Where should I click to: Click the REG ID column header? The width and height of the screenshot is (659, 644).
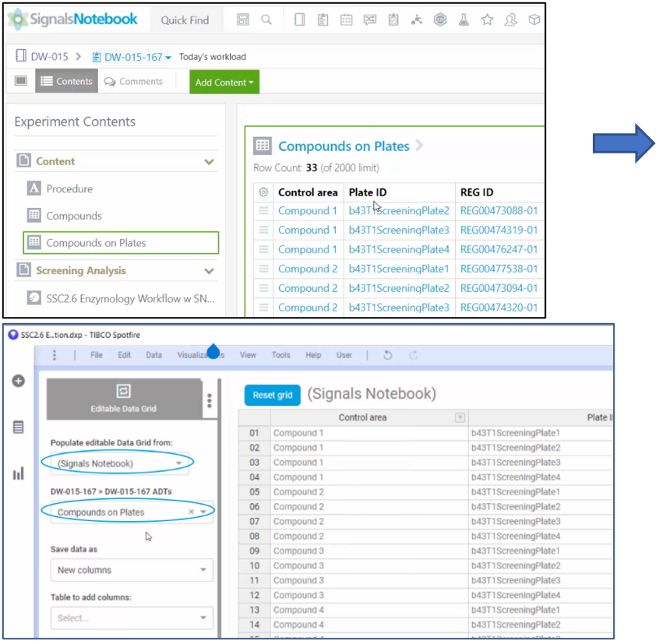(477, 192)
